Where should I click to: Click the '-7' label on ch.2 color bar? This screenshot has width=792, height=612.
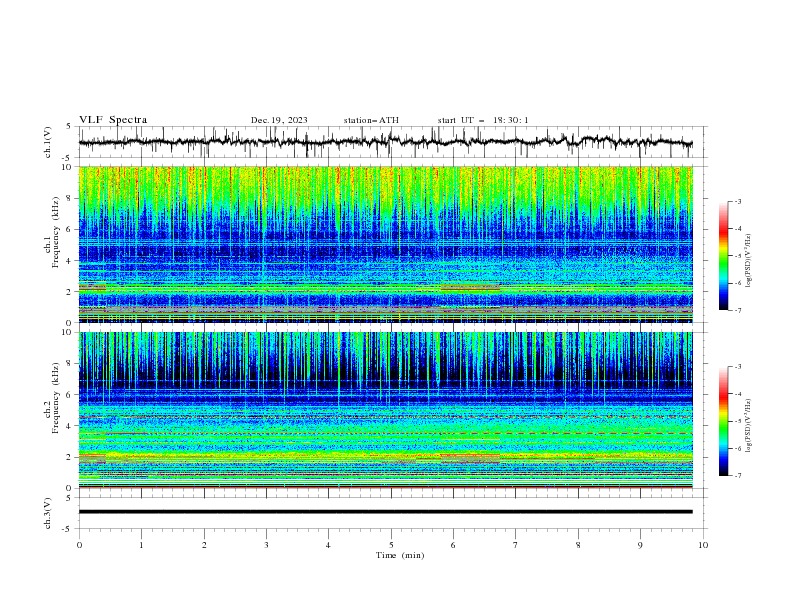coord(737,476)
